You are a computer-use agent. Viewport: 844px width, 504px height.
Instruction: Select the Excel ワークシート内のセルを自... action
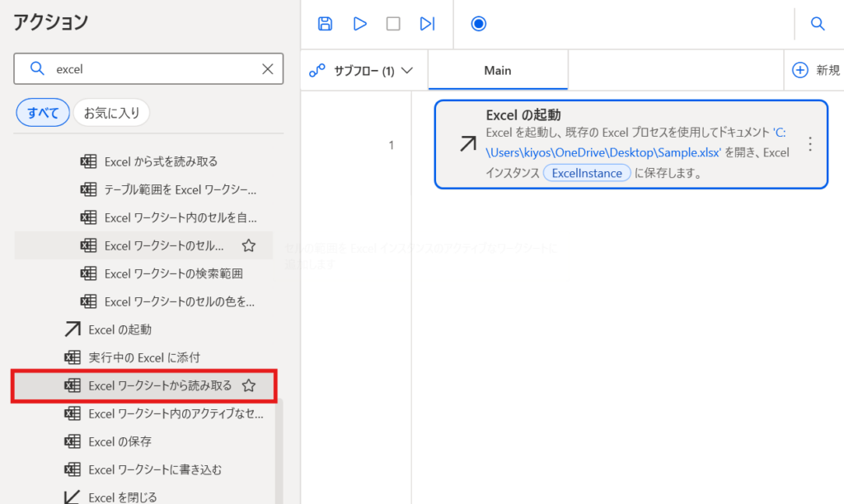click(x=143, y=217)
